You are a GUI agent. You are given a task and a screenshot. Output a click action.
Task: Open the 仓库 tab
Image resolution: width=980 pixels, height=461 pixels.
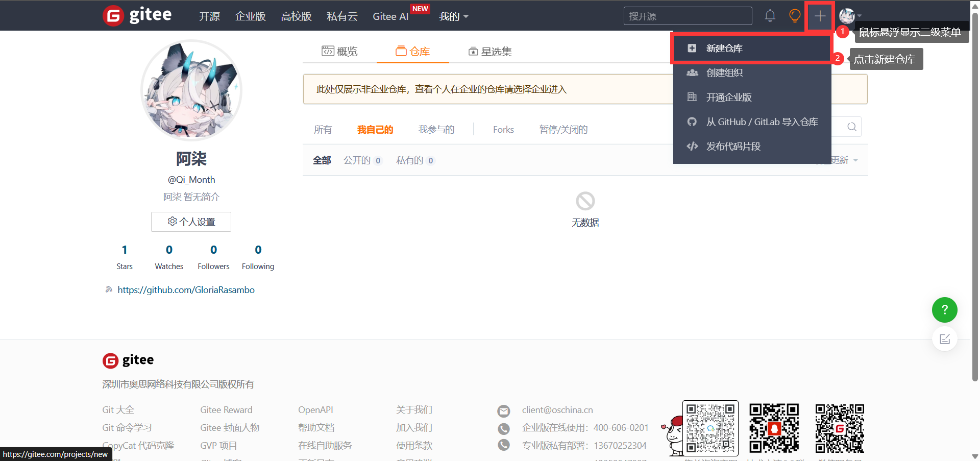tap(412, 51)
